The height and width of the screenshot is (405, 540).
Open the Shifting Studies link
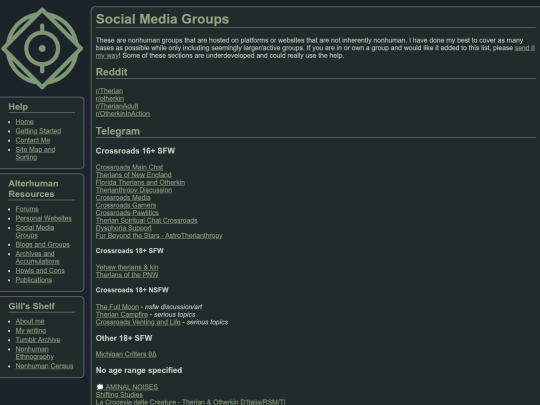tap(119, 395)
